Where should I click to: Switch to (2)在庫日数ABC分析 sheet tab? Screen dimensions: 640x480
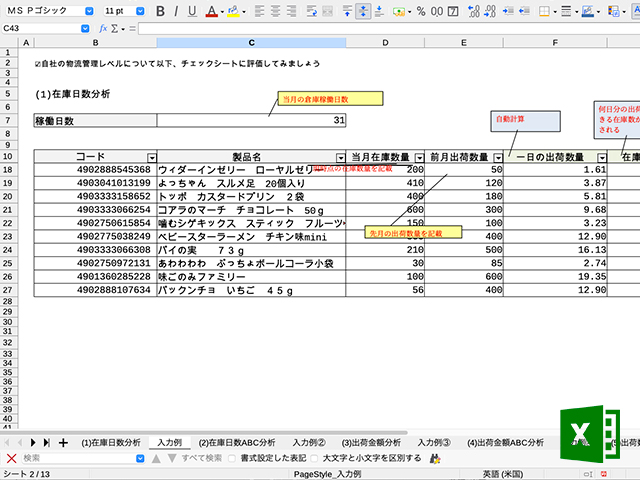click(237, 442)
